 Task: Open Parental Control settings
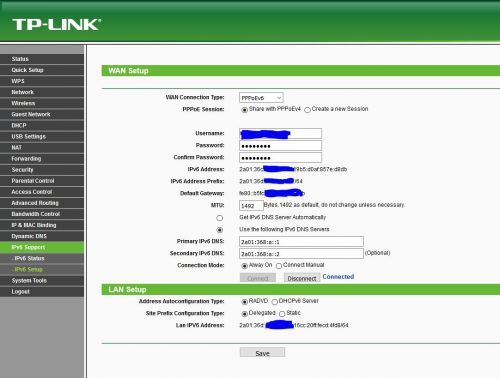pyautogui.click(x=42, y=181)
